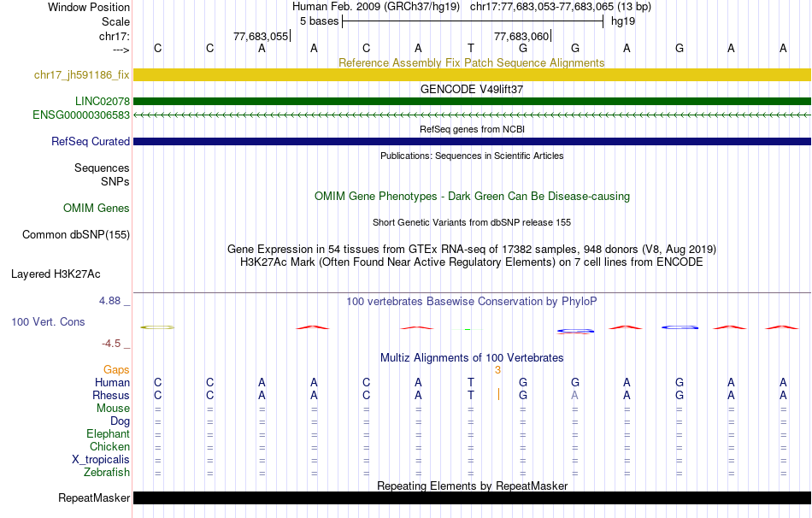812x518 pixels.
Task: Select the 'X_tropicalis' alignment row label
Action: [101, 460]
